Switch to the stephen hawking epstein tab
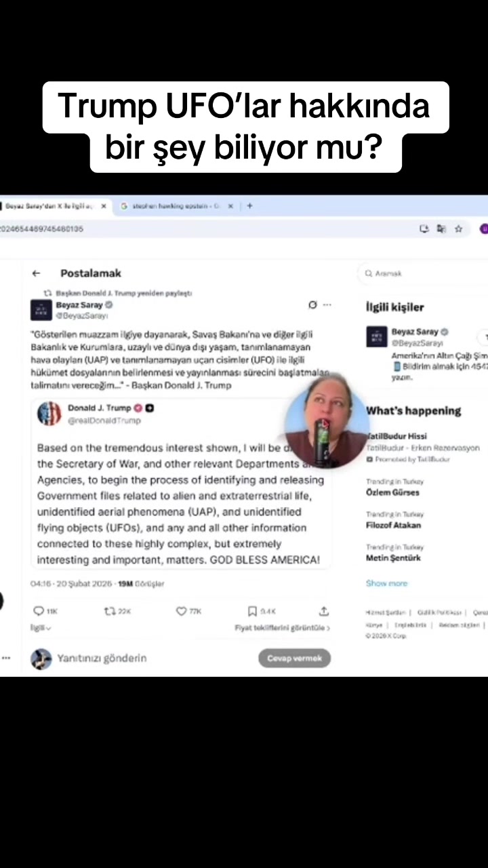 [176, 206]
